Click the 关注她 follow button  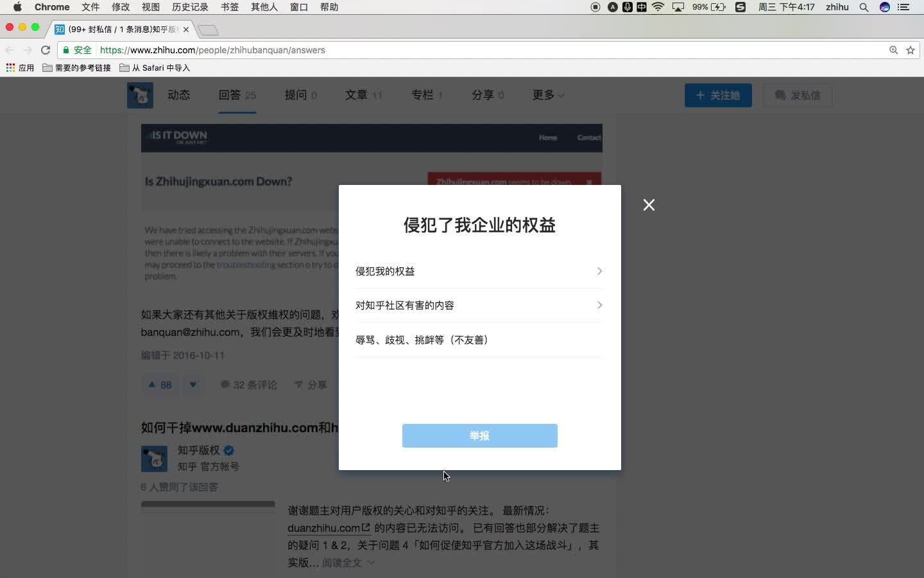[x=718, y=95]
